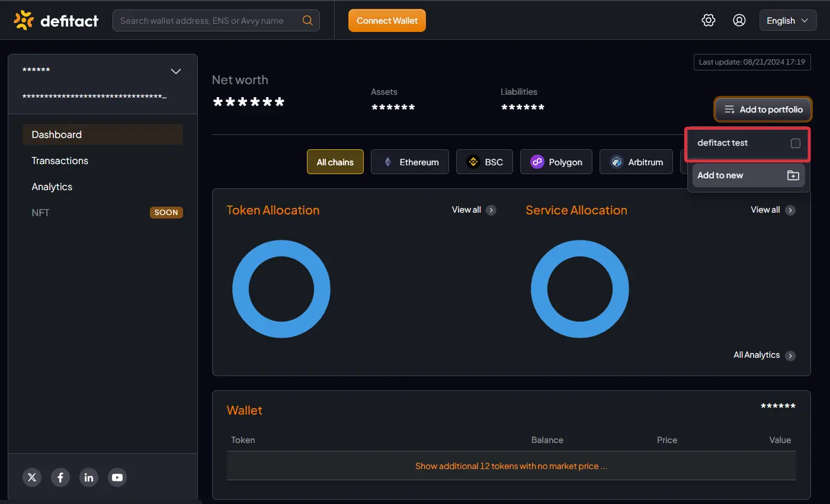Open the LinkedIn social icon
Image resolution: width=830 pixels, height=504 pixels.
tap(89, 477)
